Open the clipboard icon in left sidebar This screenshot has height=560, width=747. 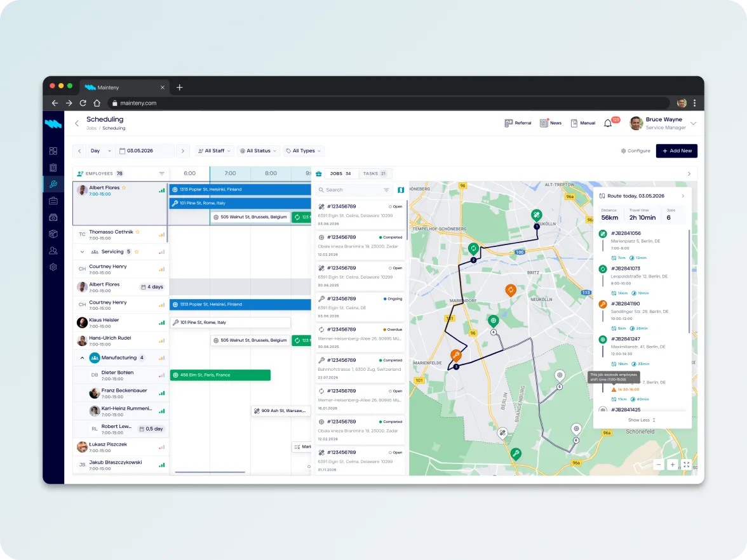click(x=53, y=168)
